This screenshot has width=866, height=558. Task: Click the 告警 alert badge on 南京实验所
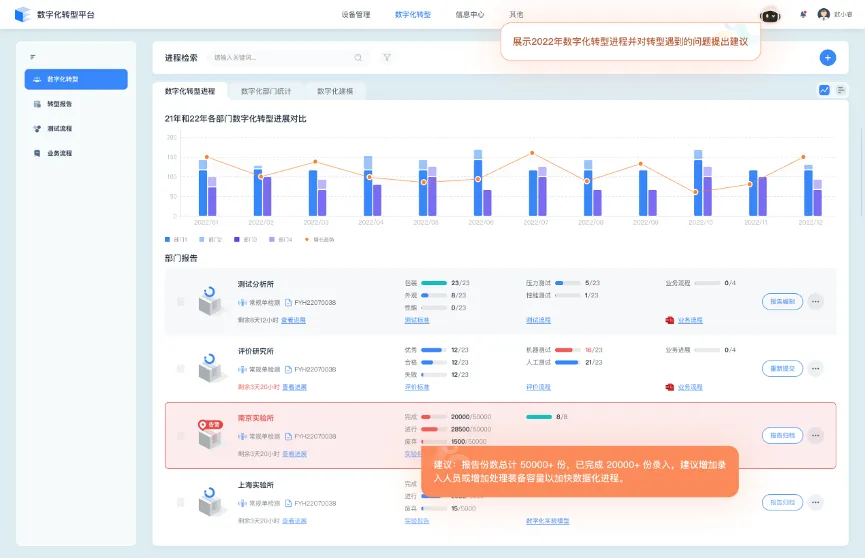pyautogui.click(x=210, y=424)
